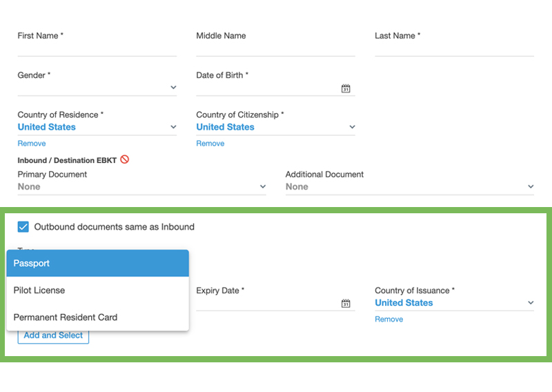Screen dimensions: 552x392
Task: Open the Date of Birth calendar icon
Action: tap(346, 88)
